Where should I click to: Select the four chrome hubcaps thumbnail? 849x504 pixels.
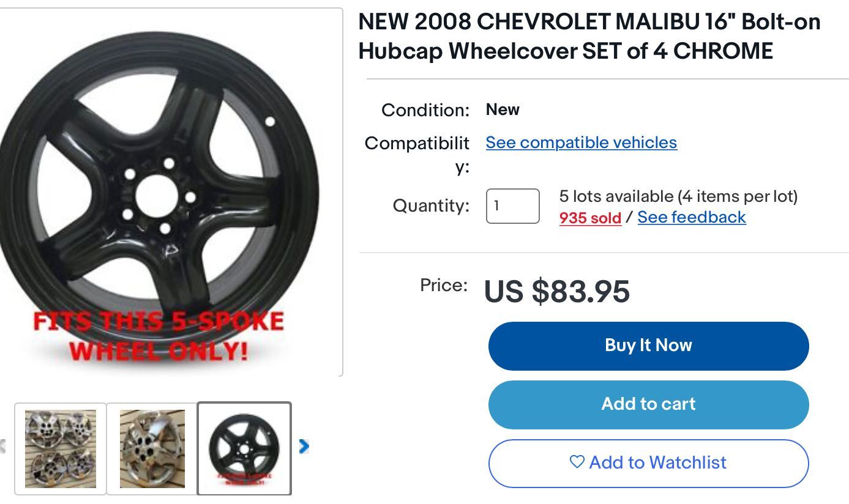coord(61,448)
